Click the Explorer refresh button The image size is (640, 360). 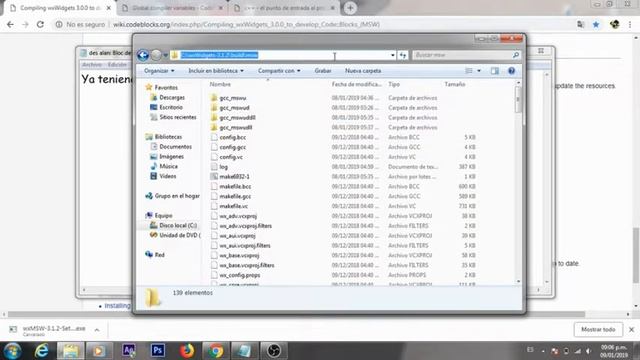403,55
